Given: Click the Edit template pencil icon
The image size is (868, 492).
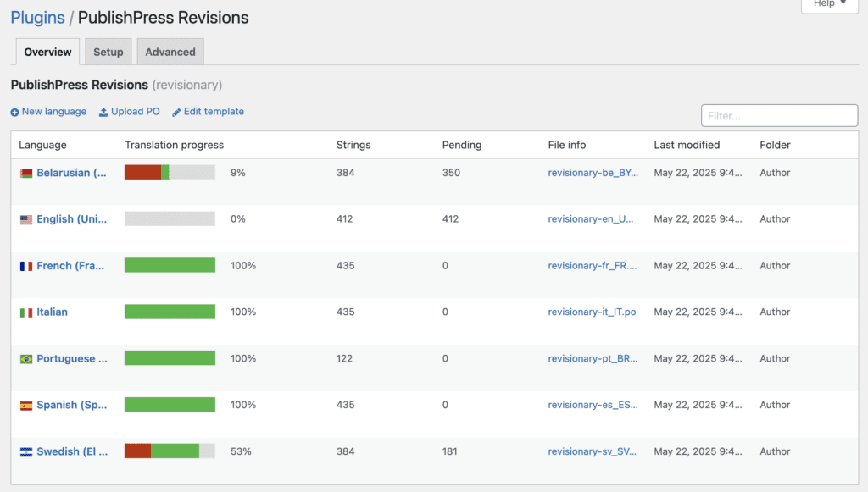Looking at the screenshot, I should tap(176, 113).
